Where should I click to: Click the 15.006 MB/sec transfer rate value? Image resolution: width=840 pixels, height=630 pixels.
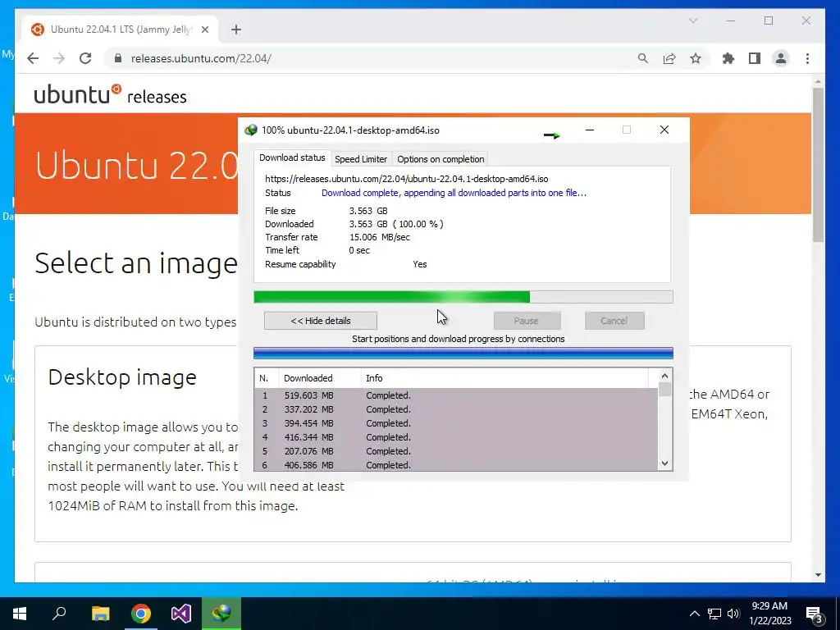click(379, 237)
